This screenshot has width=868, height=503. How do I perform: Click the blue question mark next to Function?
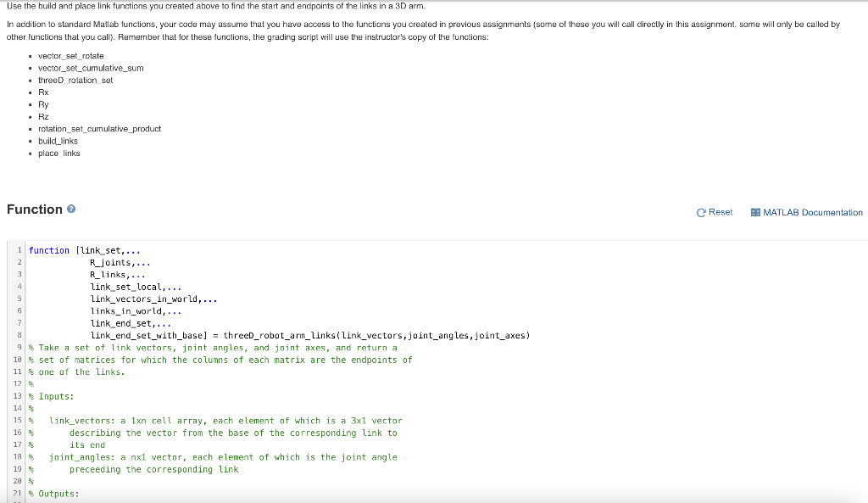pos(72,209)
